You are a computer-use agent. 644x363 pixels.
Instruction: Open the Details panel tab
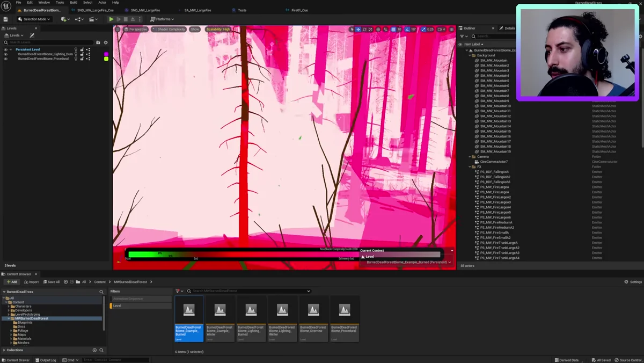(x=507, y=28)
